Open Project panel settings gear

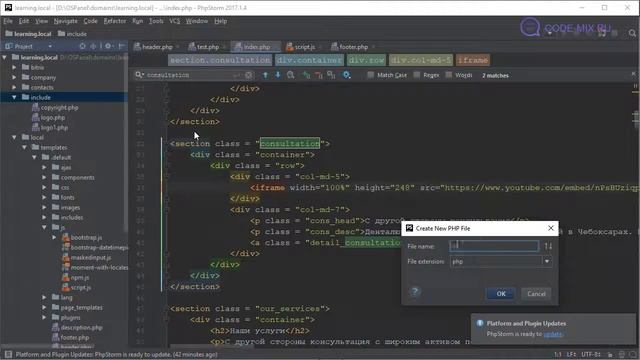tap(108, 46)
